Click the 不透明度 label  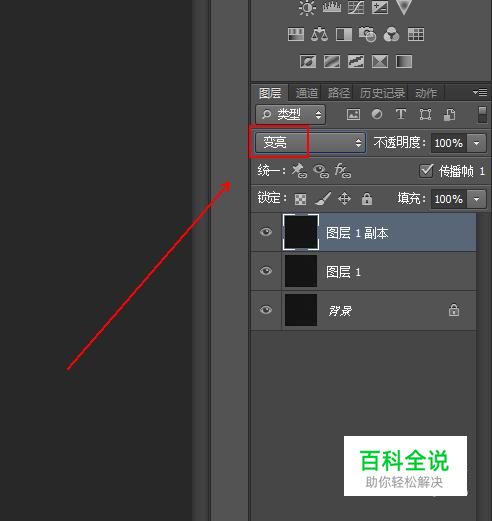click(399, 143)
